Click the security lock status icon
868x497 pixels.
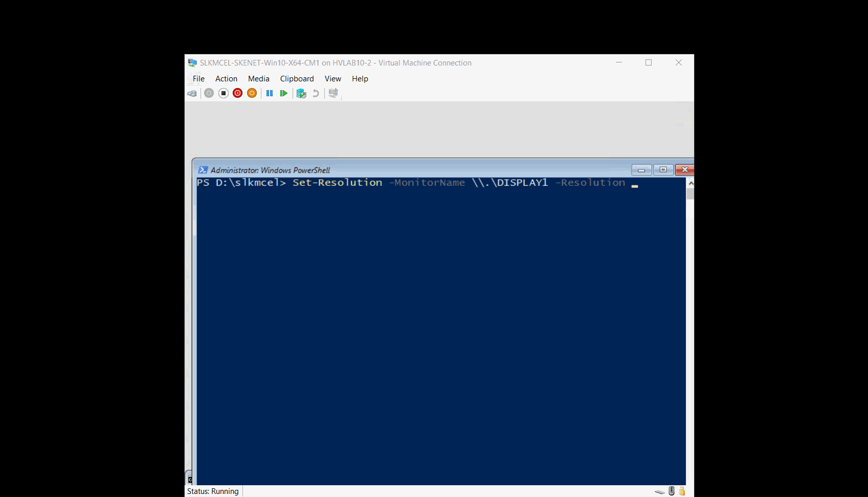(x=682, y=490)
